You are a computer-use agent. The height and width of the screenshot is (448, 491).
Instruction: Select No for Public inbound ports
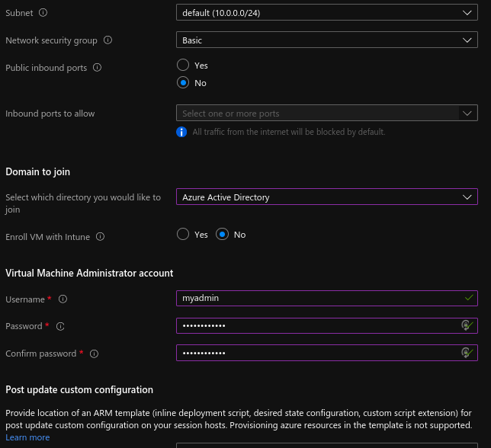183,83
